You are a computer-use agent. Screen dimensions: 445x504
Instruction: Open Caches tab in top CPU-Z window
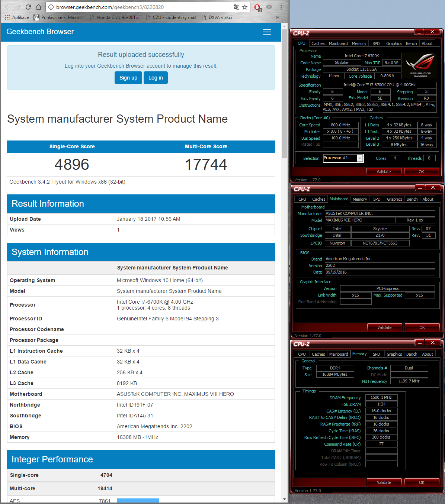coord(318,43)
